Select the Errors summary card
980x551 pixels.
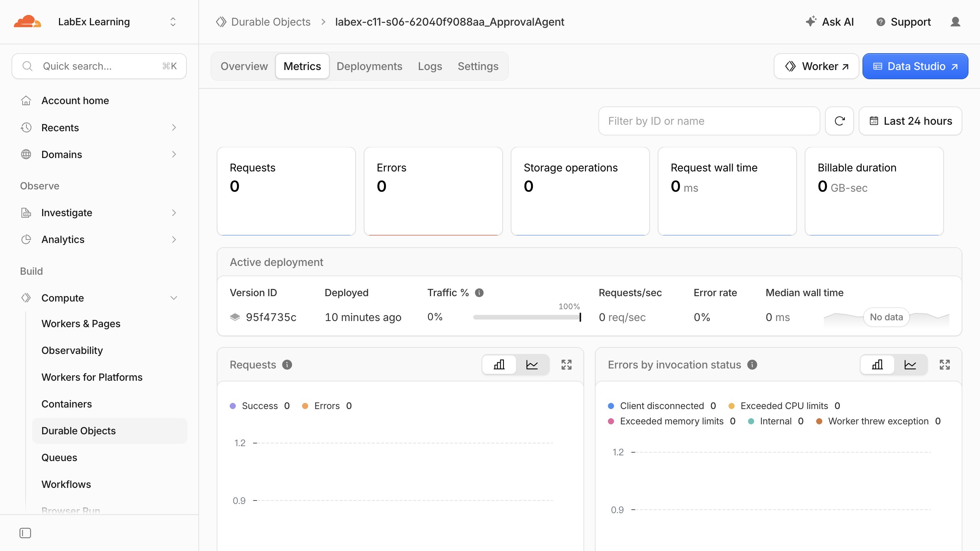[x=433, y=191]
